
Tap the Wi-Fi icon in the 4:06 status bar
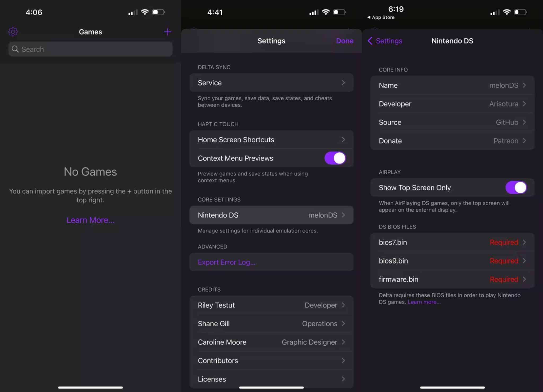[145, 12]
